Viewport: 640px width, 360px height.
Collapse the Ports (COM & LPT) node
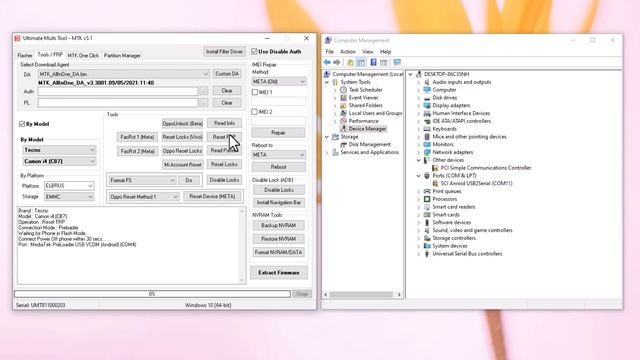[418, 176]
